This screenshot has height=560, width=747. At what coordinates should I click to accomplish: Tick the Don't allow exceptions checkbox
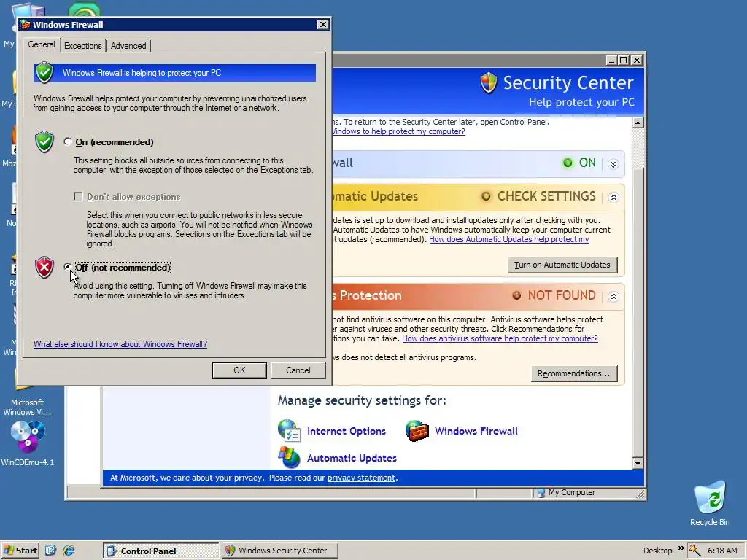(x=78, y=197)
